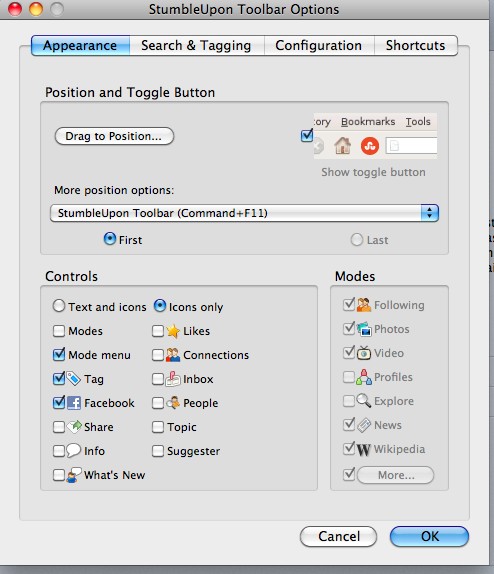This screenshot has height=574, width=494.
Task: Enable the What's New checkbox
Action: click(59, 475)
